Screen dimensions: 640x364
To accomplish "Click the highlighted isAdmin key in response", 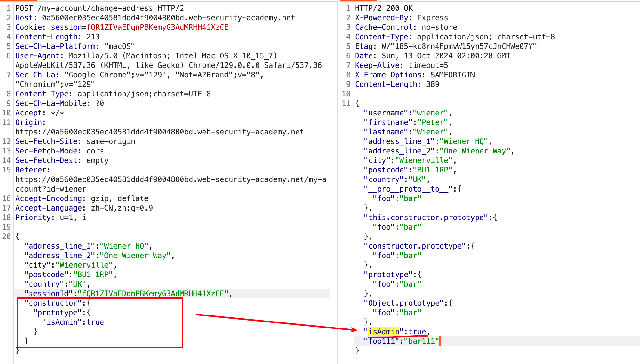I will point(383,332).
